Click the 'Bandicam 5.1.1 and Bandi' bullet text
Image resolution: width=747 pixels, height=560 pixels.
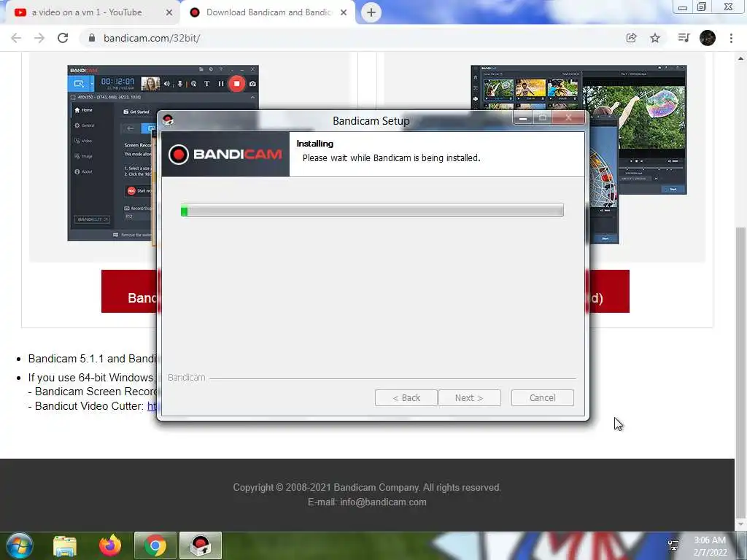tap(93, 359)
